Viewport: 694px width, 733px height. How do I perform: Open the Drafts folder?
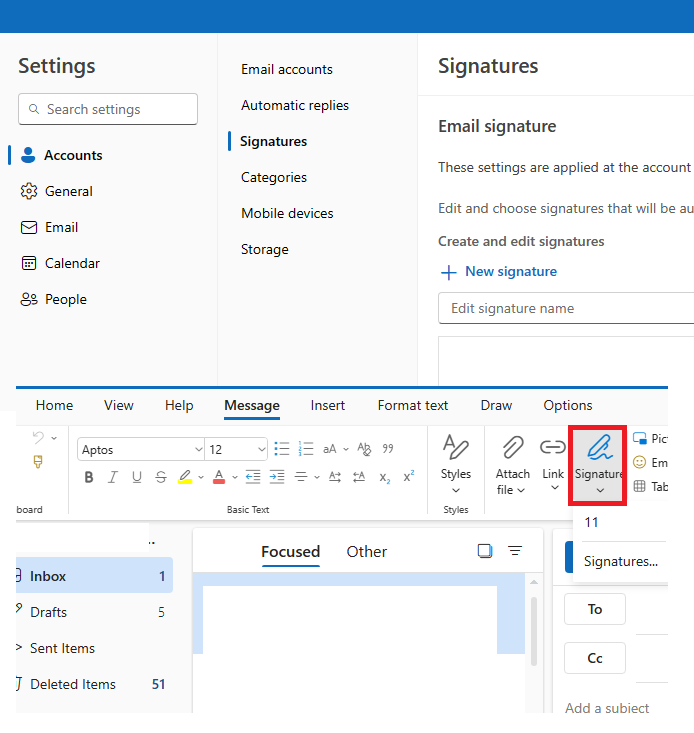94,612
